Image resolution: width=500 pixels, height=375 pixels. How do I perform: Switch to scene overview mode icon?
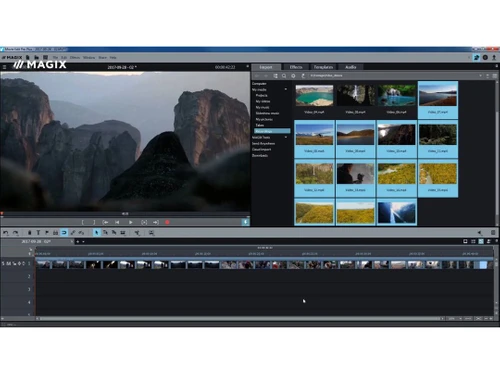473,241
